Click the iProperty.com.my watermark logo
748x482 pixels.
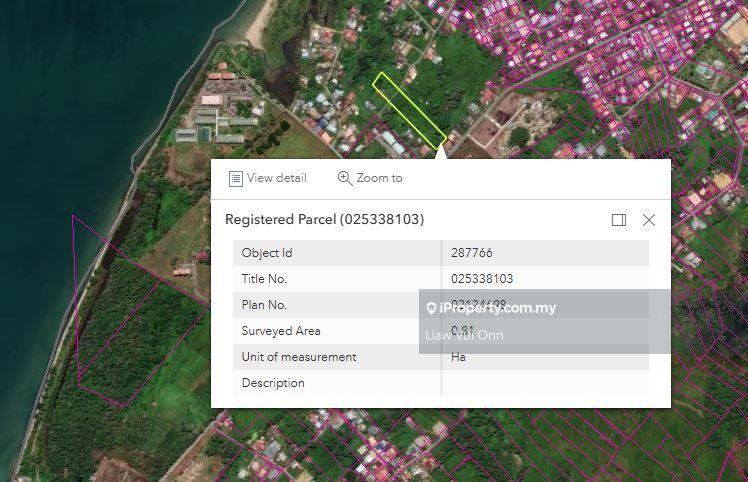(491, 308)
